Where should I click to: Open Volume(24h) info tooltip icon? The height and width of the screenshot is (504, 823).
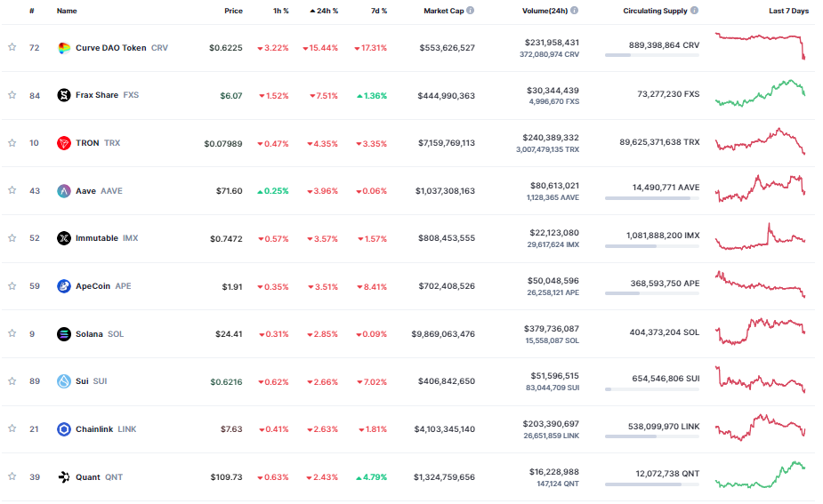(574, 10)
